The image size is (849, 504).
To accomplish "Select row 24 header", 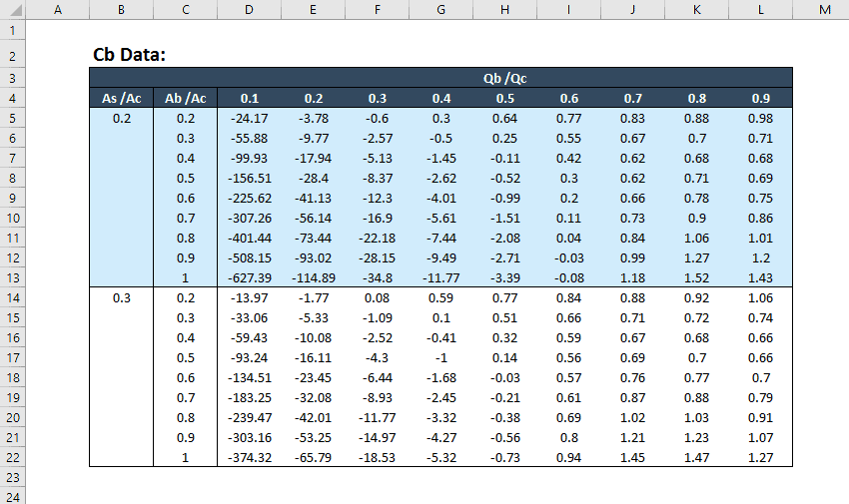I will 12,496.
